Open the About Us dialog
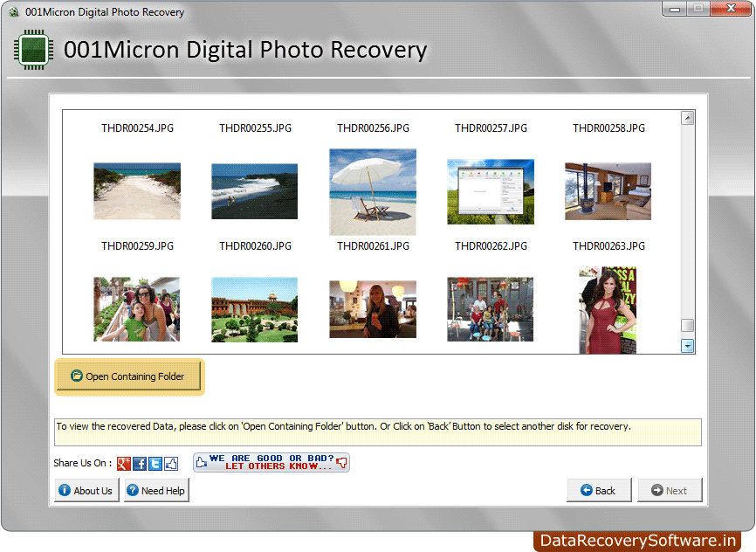The width and height of the screenshot is (756, 552). click(86, 490)
